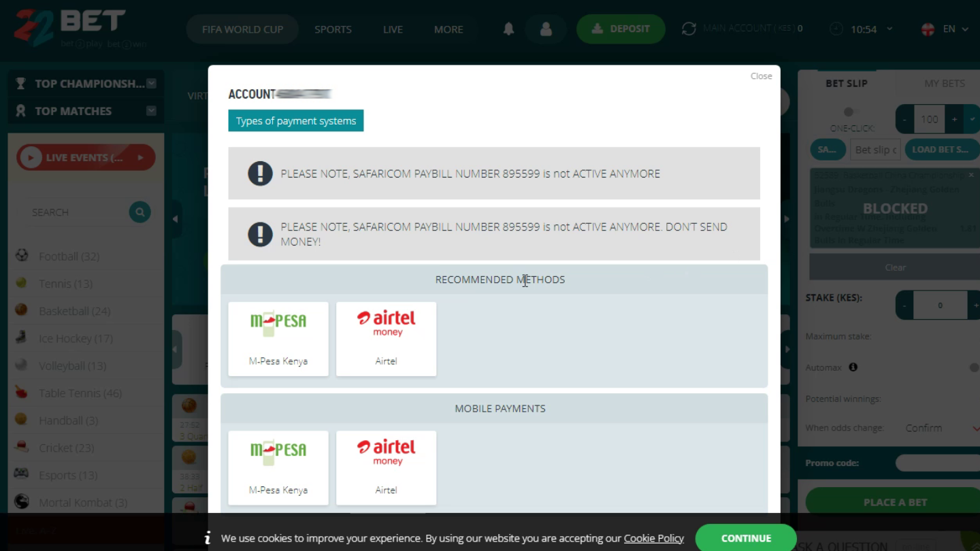Expand the Top Matches section

tap(151, 111)
